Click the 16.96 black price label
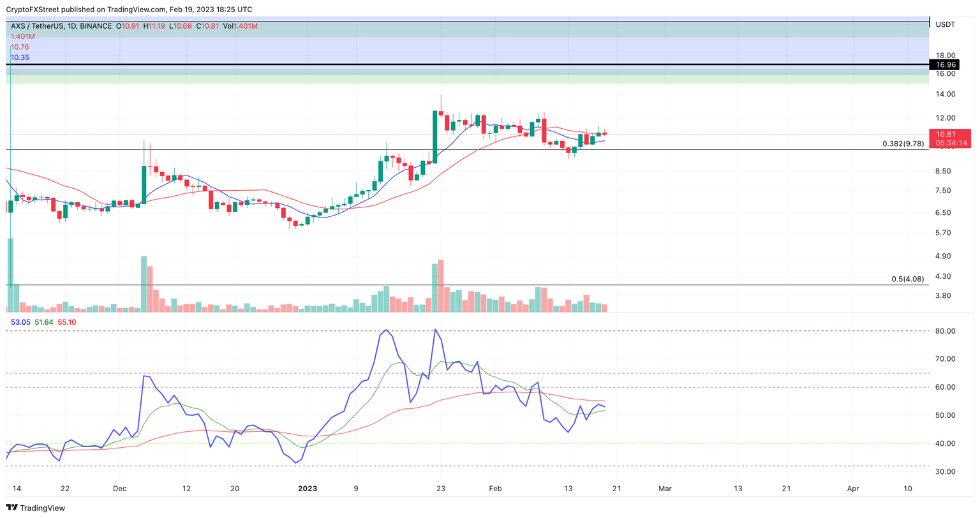Screen dimensions: 980x518 945,65
